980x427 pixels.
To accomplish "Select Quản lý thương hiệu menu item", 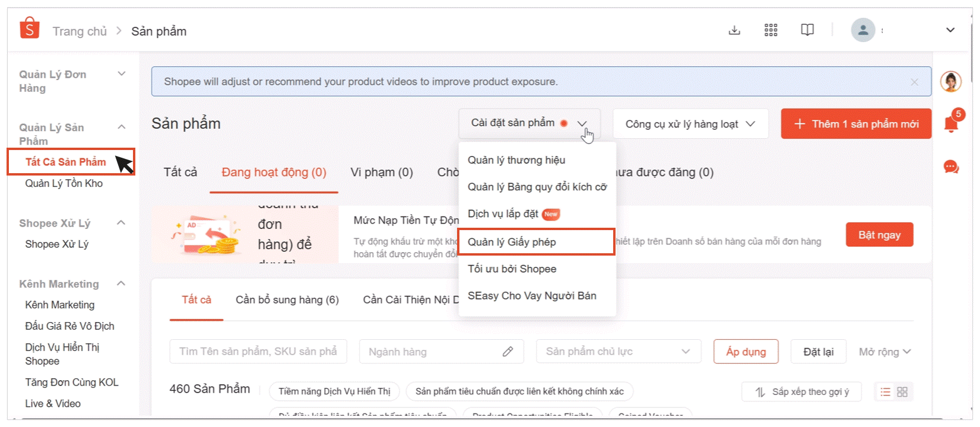I will coord(516,160).
